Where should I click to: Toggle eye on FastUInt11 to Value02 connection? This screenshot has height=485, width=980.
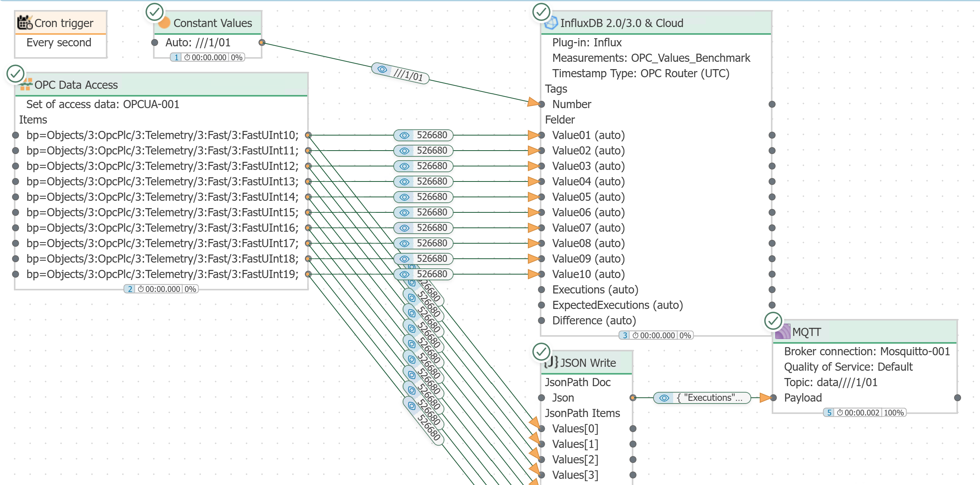404,151
